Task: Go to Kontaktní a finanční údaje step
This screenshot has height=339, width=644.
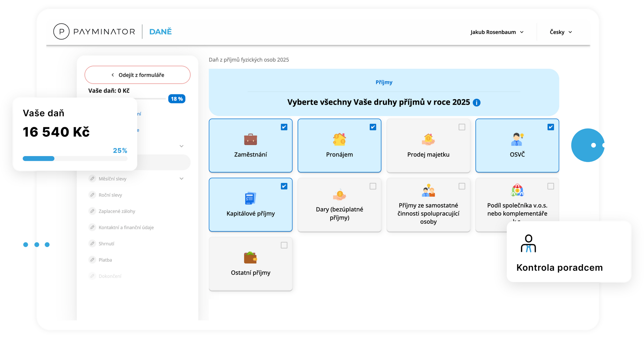Action: point(126,227)
